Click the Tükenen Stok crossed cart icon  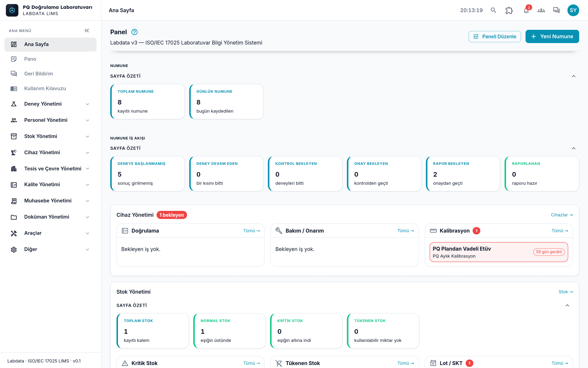(279, 363)
